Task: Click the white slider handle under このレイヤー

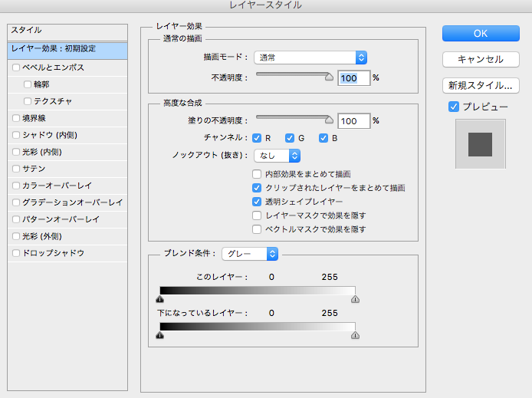Action: pyautogui.click(x=355, y=301)
